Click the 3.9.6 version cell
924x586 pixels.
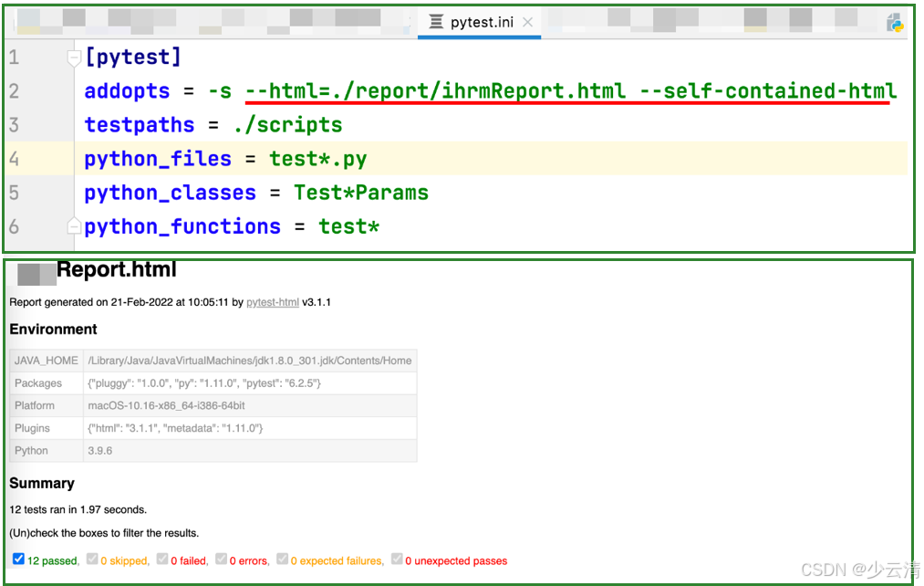coord(250,450)
